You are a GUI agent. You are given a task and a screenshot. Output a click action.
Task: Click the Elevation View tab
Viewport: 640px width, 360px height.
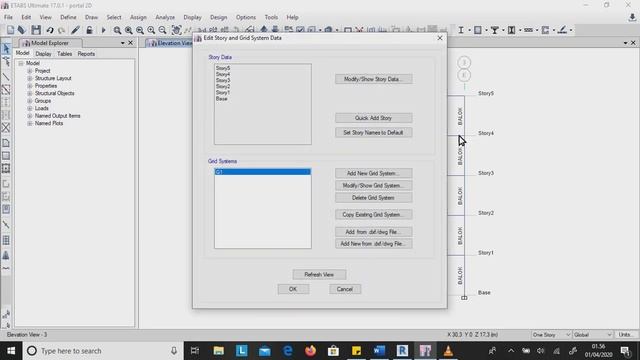point(170,43)
